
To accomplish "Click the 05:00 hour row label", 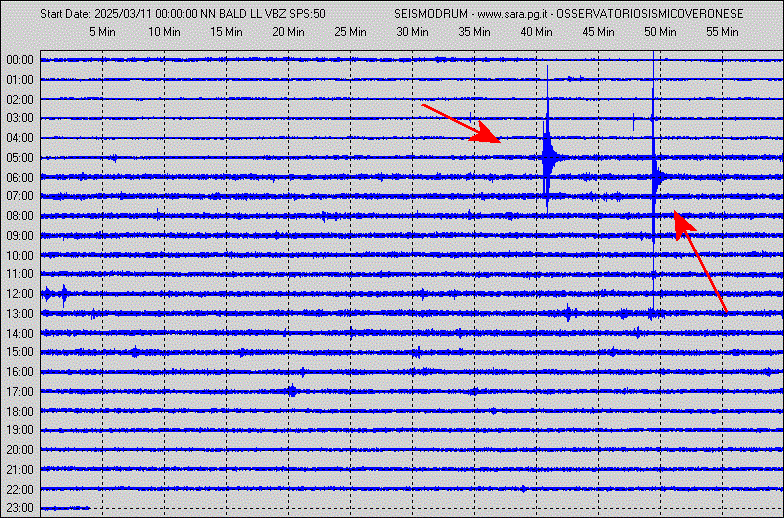I will [x=20, y=158].
